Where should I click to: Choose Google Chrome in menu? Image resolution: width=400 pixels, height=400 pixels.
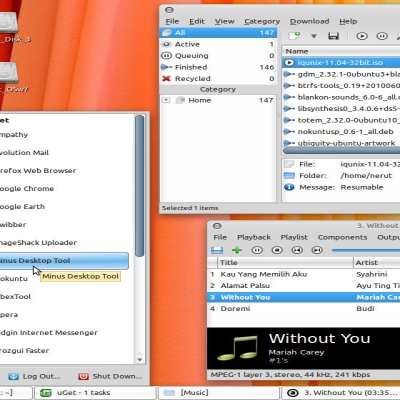pyautogui.click(x=64, y=189)
